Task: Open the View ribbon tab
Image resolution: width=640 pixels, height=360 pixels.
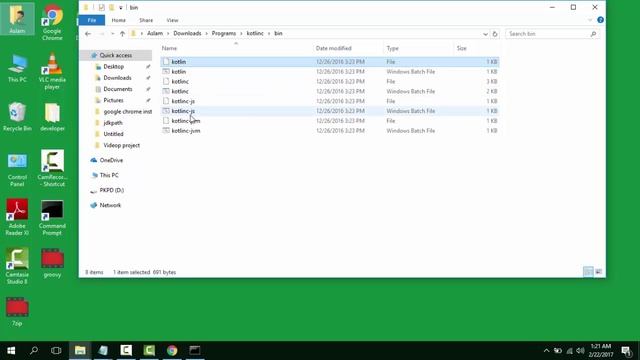Action: tap(172, 20)
